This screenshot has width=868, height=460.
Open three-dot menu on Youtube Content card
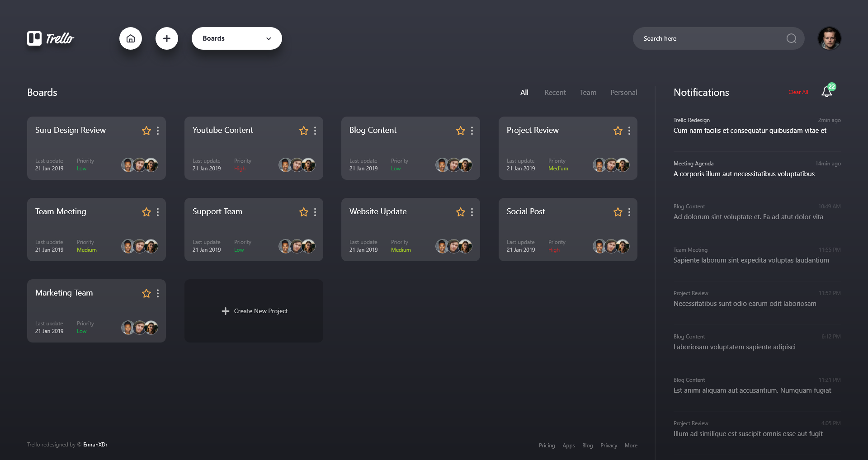tap(315, 131)
